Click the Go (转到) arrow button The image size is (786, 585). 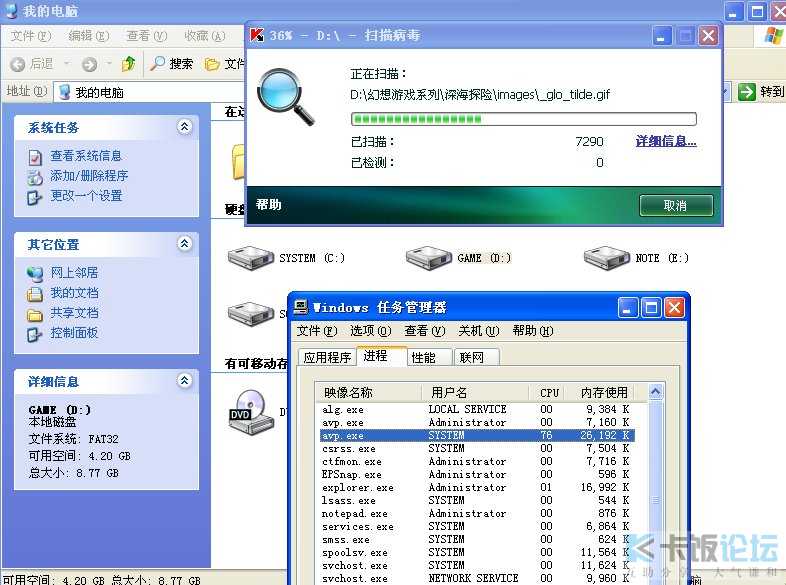click(746, 92)
